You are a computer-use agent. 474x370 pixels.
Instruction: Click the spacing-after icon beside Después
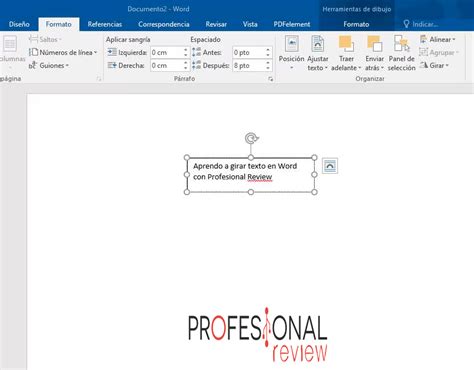coord(197,65)
